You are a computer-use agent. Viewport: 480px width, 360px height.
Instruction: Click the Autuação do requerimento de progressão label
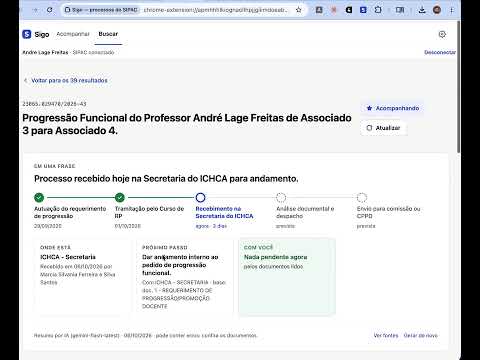coord(70,212)
